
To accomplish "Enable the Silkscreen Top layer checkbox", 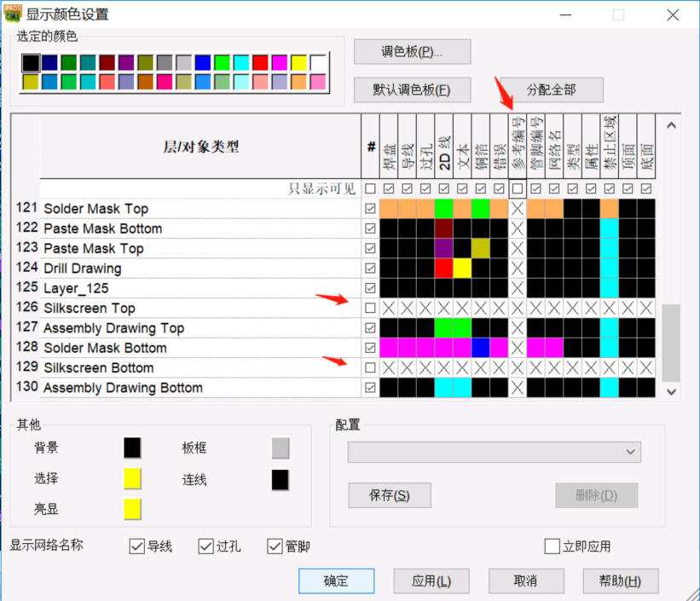I will click(x=370, y=308).
